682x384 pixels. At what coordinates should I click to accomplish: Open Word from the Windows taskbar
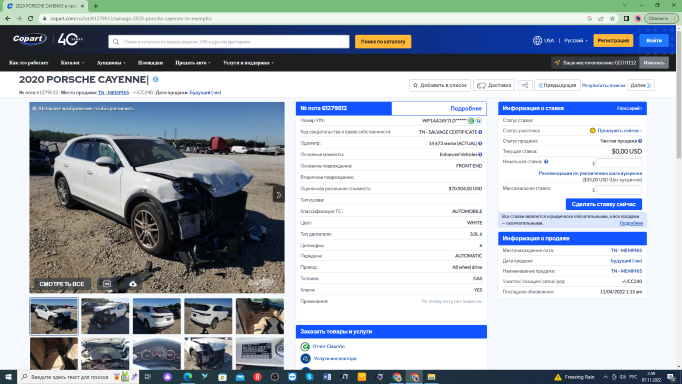pos(327,377)
